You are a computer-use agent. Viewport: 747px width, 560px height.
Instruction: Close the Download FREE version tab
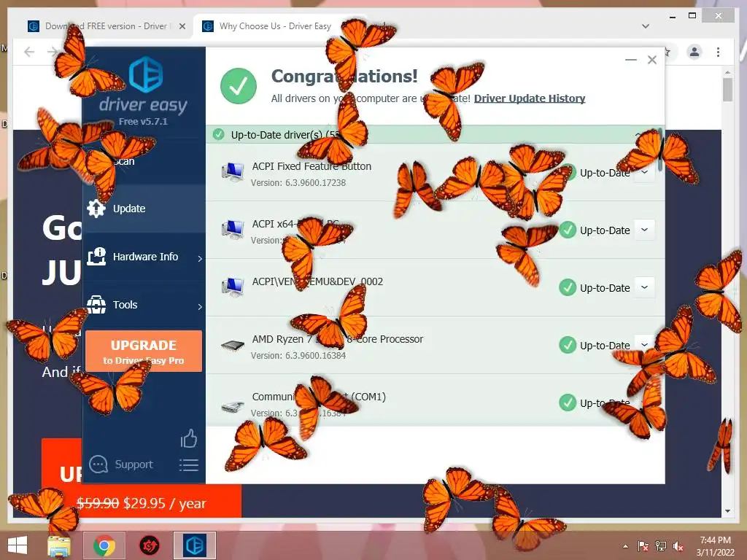(x=182, y=26)
